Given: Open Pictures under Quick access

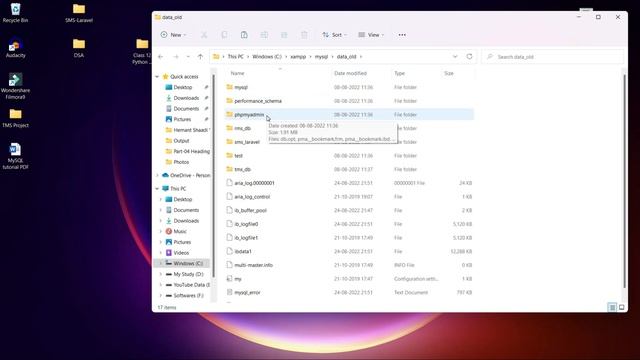Looking at the screenshot, I should click(x=182, y=119).
